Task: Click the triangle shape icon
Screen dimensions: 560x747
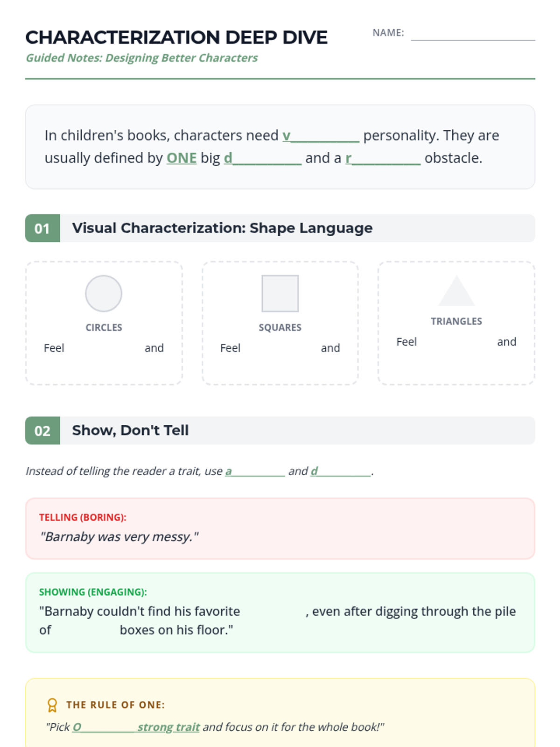Action: point(456,290)
